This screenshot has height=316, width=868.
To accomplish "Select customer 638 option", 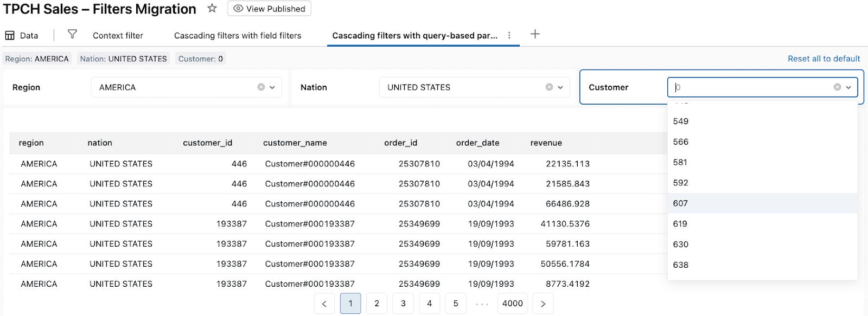I will (x=762, y=265).
